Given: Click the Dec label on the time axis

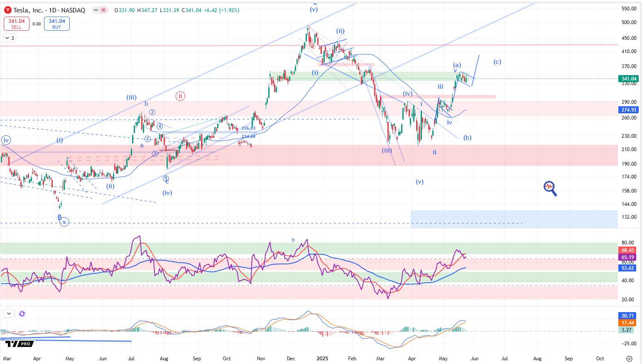Looking at the screenshot, I should (x=291, y=358).
